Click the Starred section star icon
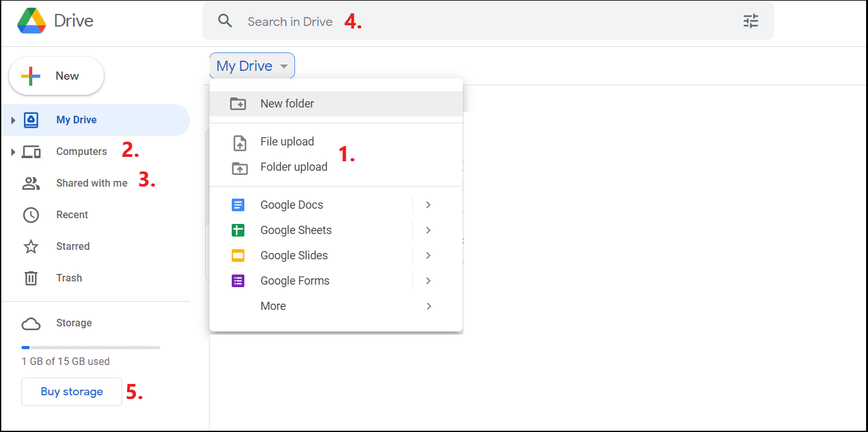Screen dimensions: 868x432 (31, 246)
